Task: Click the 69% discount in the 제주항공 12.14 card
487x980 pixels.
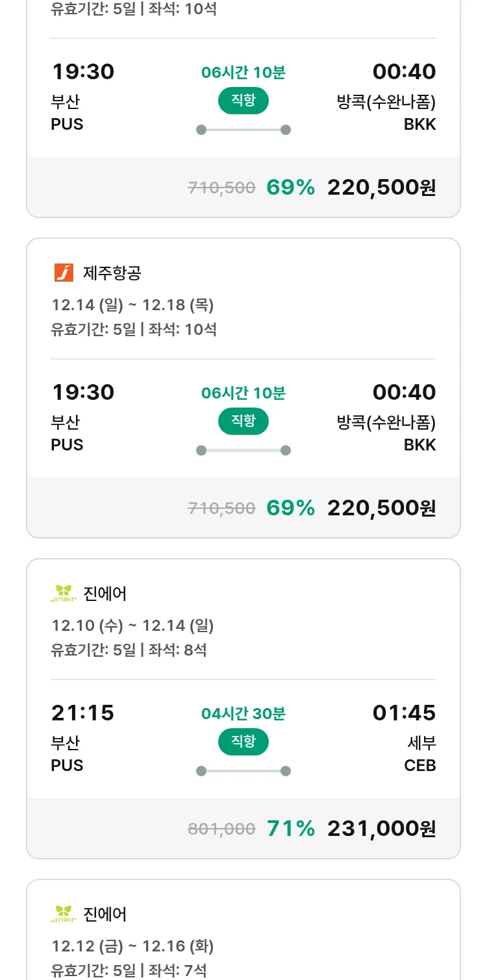Action: [291, 508]
